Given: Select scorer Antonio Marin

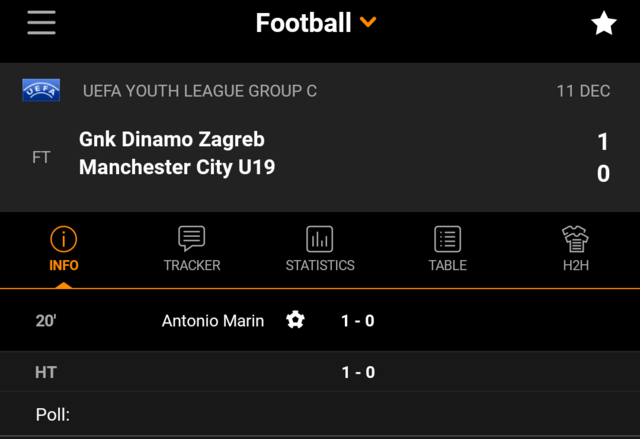Looking at the screenshot, I should coord(213,321).
